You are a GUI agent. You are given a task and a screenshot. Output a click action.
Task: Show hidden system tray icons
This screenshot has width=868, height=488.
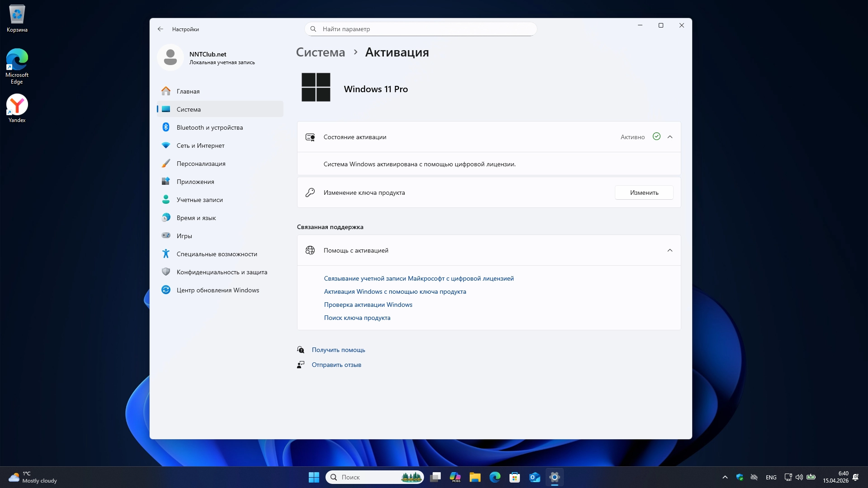[725, 477]
